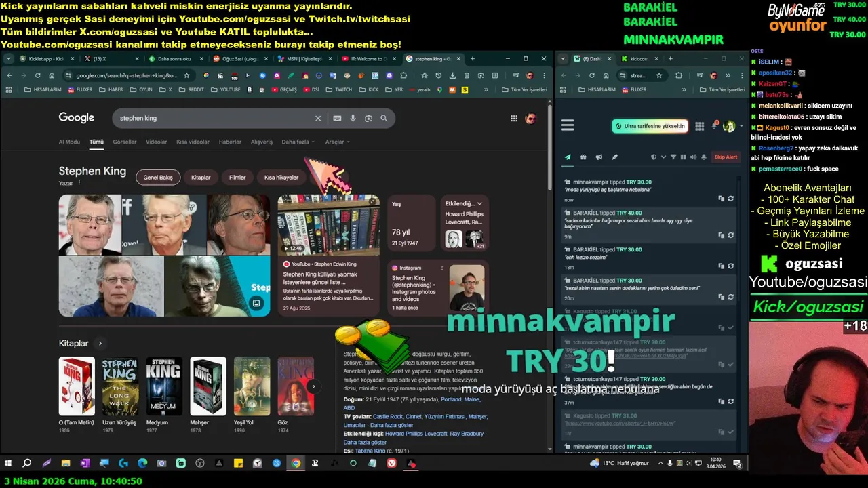This screenshot has height=488, width=868.
Task: Open the Google apps grid
Action: pyautogui.click(x=514, y=119)
